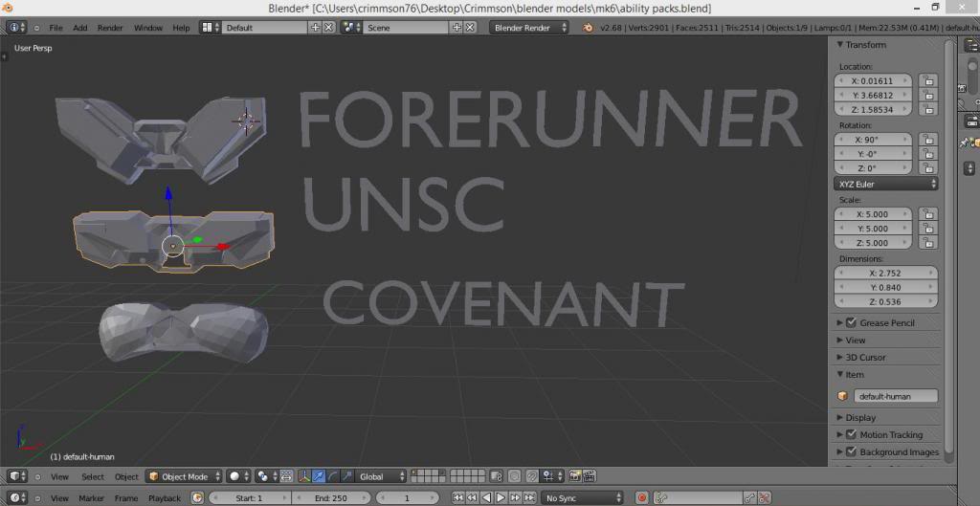Select the translate manipulator arrow
The height and width of the screenshot is (506, 980).
tap(319, 476)
